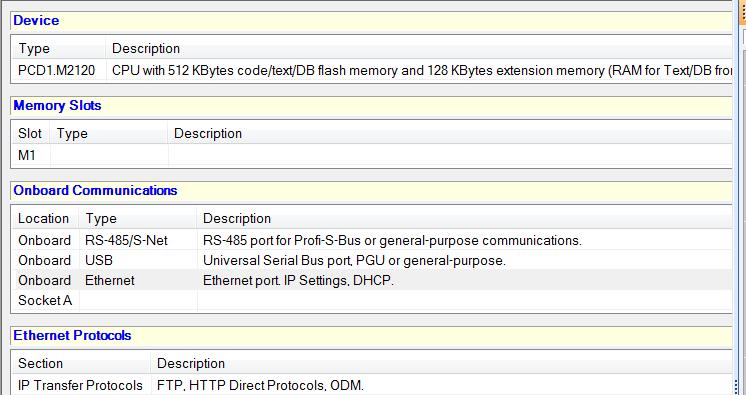Select the M1 memory slot row
The image size is (746, 395).
[x=372, y=155]
